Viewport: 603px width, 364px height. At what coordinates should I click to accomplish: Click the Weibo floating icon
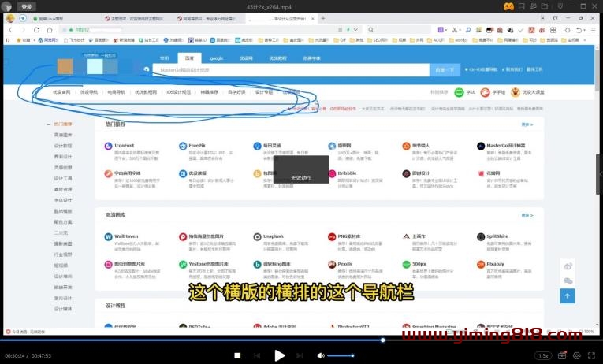(x=568, y=266)
